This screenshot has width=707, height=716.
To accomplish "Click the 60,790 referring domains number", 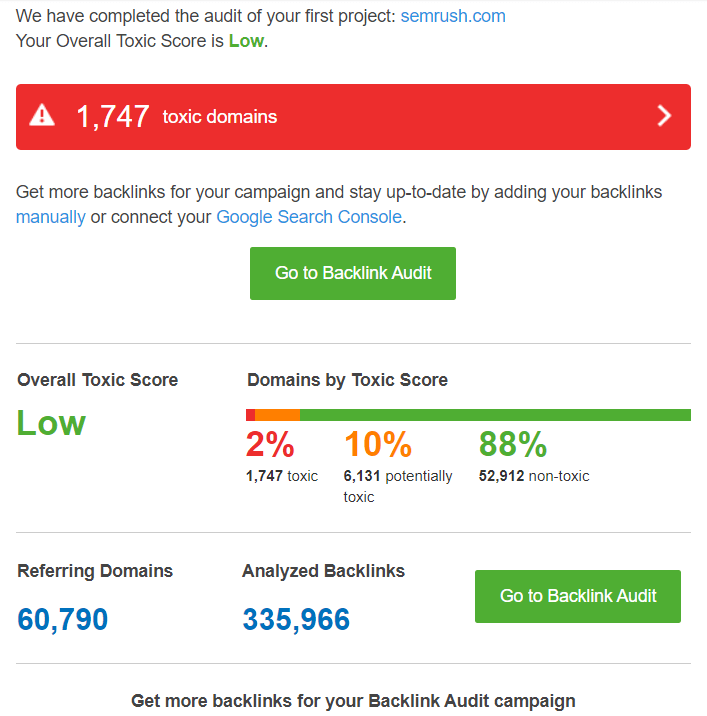I will [x=62, y=619].
